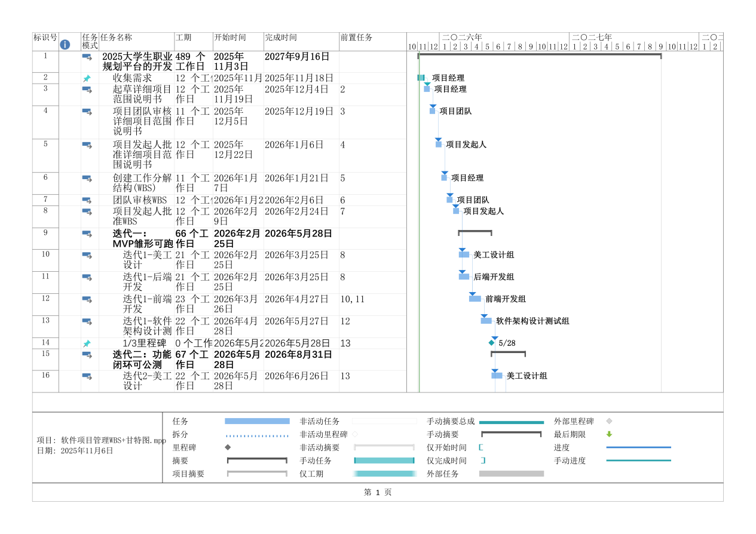Click the 里程碑 diamond symbol in the legend

228,447
